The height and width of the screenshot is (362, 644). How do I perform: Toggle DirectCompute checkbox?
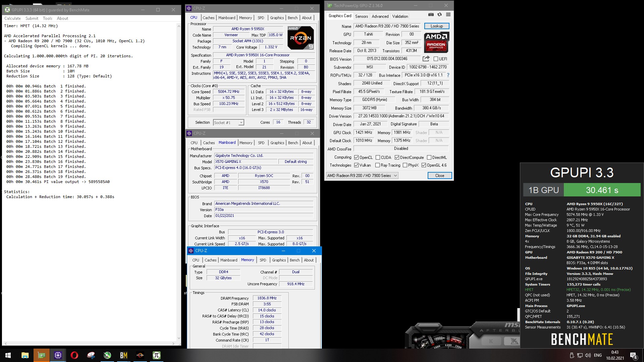point(397,157)
